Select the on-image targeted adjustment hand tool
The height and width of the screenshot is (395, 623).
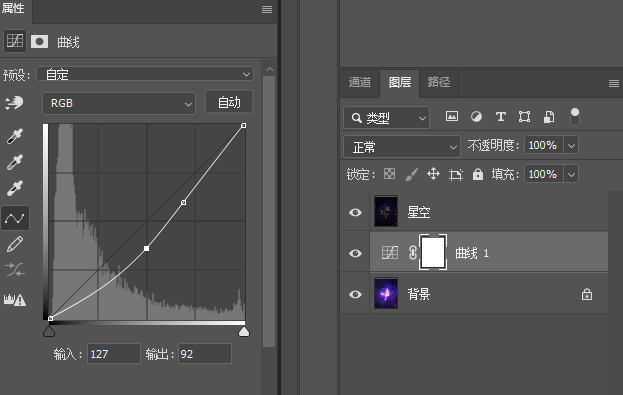(x=14, y=103)
